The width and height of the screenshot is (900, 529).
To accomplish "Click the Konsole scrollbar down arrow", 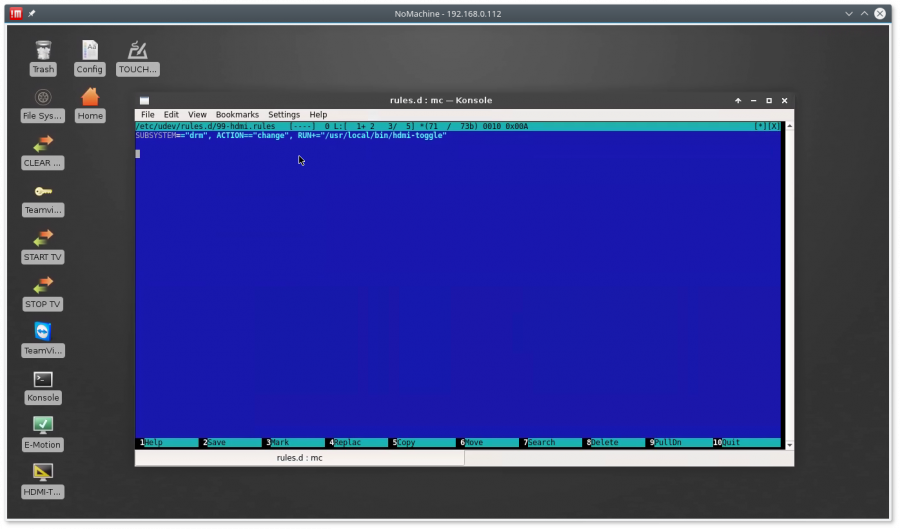I will click(x=789, y=444).
